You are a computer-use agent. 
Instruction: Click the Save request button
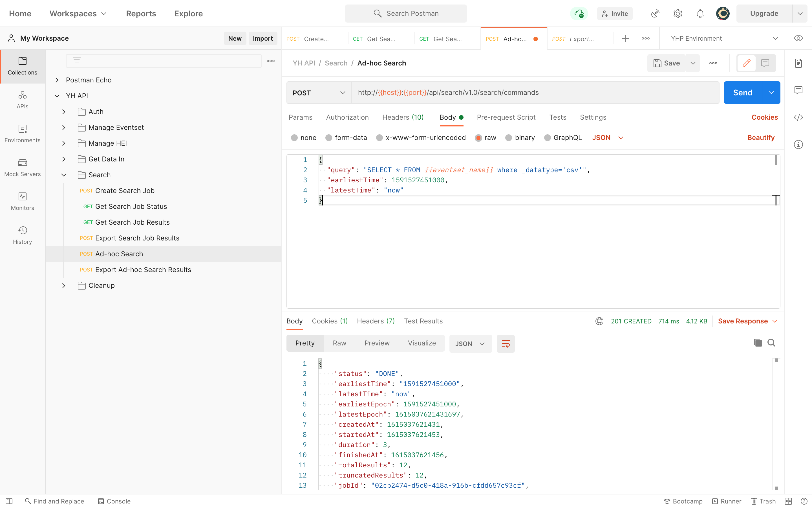(667, 63)
